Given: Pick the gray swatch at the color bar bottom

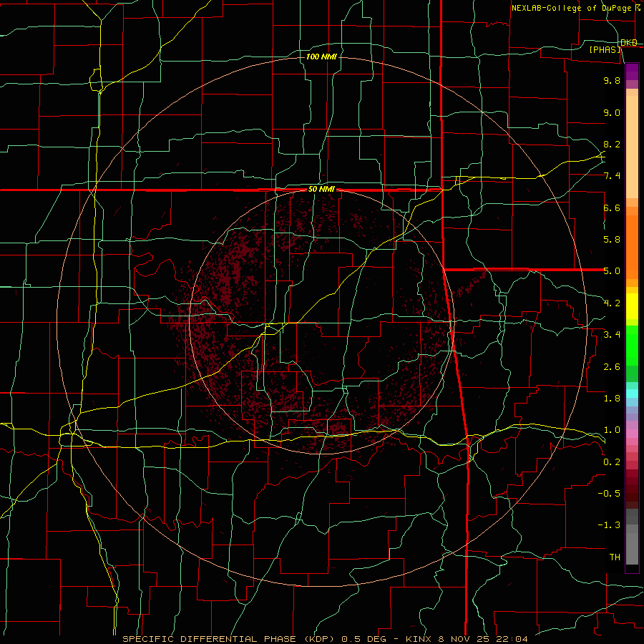Looking at the screenshot, I should tap(632, 548).
